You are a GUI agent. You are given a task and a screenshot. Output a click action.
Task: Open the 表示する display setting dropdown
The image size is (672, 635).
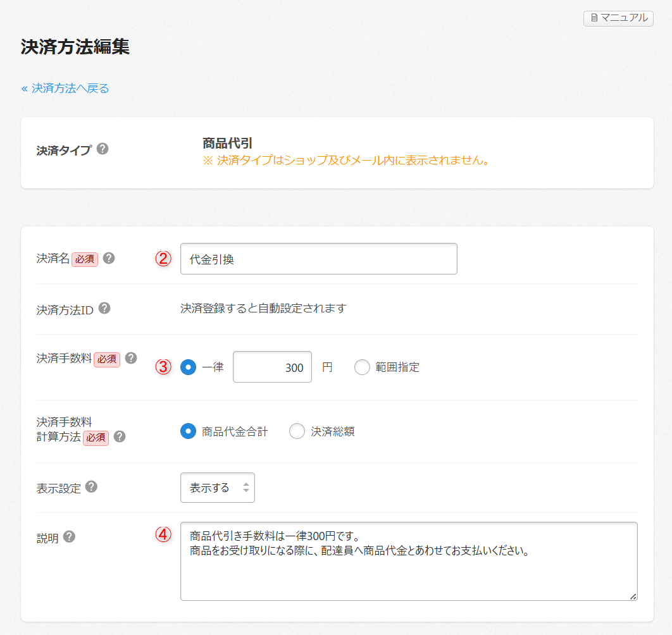pos(218,488)
